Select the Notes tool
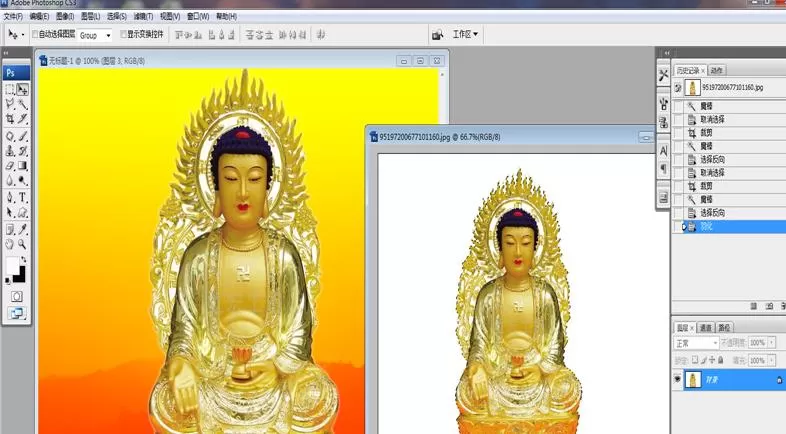This screenshot has height=434, width=786. point(10,230)
